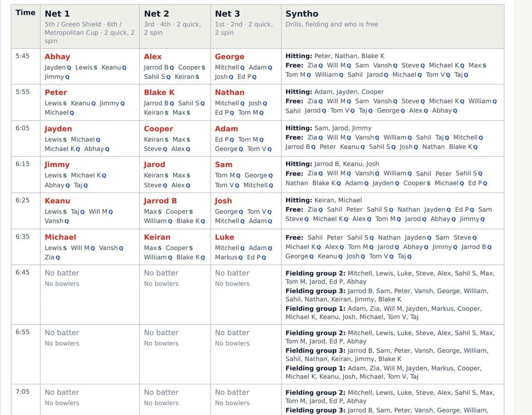The image size is (532, 415).
Task: Select red batter name George in Net 3
Action: click(x=230, y=57)
